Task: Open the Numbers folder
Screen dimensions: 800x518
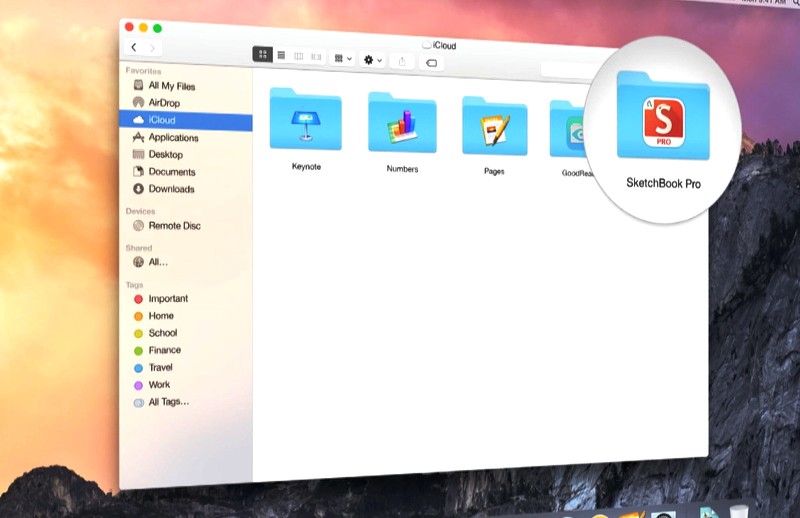Action: pyautogui.click(x=402, y=124)
